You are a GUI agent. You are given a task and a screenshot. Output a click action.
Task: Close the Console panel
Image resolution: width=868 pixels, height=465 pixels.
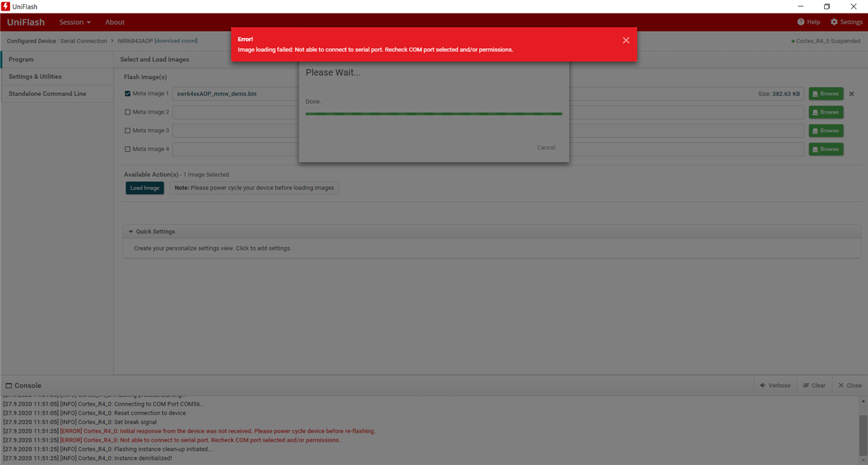point(850,385)
